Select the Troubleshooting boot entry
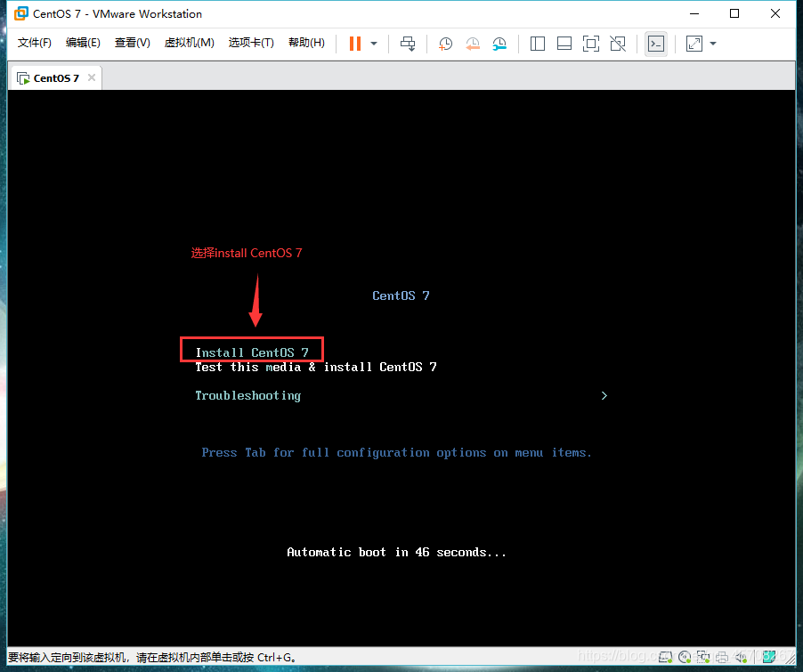The width and height of the screenshot is (803, 672). [x=247, y=395]
